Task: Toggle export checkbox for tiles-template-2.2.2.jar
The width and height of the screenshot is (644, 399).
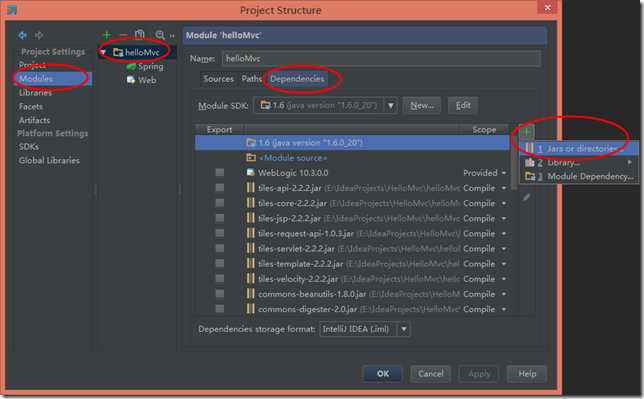Action: point(220,263)
